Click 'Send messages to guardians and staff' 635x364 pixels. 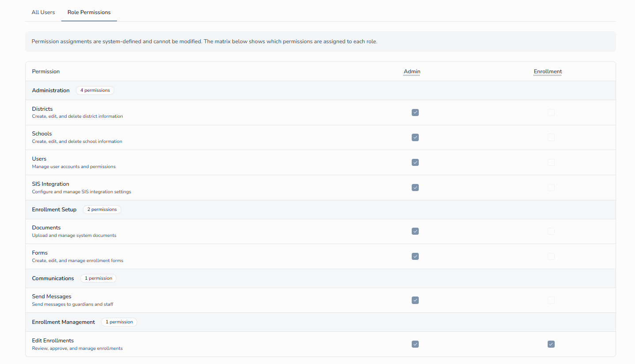73,304
